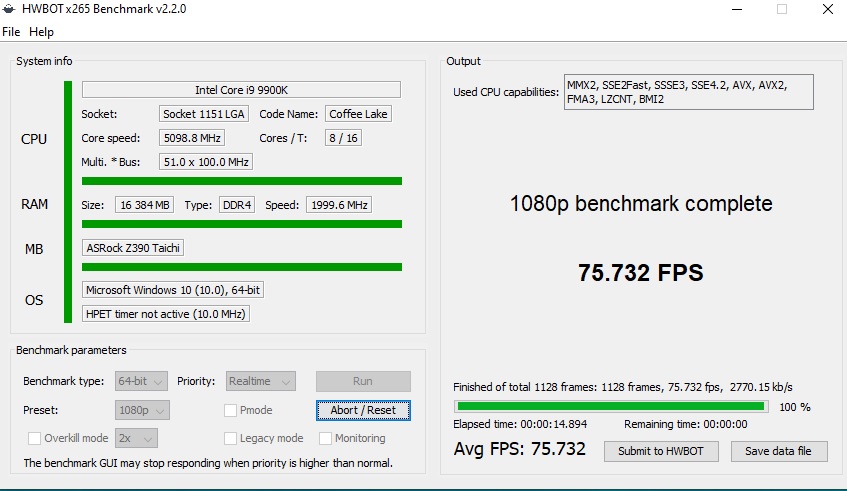Click the green benchmark progress bar
847x491 pixels.
(x=611, y=406)
